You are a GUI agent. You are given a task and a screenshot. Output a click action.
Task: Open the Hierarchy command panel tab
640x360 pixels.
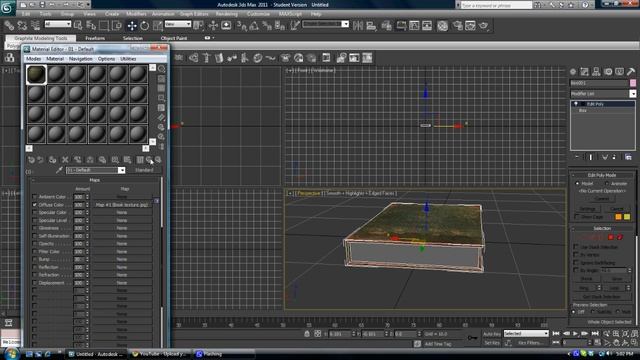(596, 72)
